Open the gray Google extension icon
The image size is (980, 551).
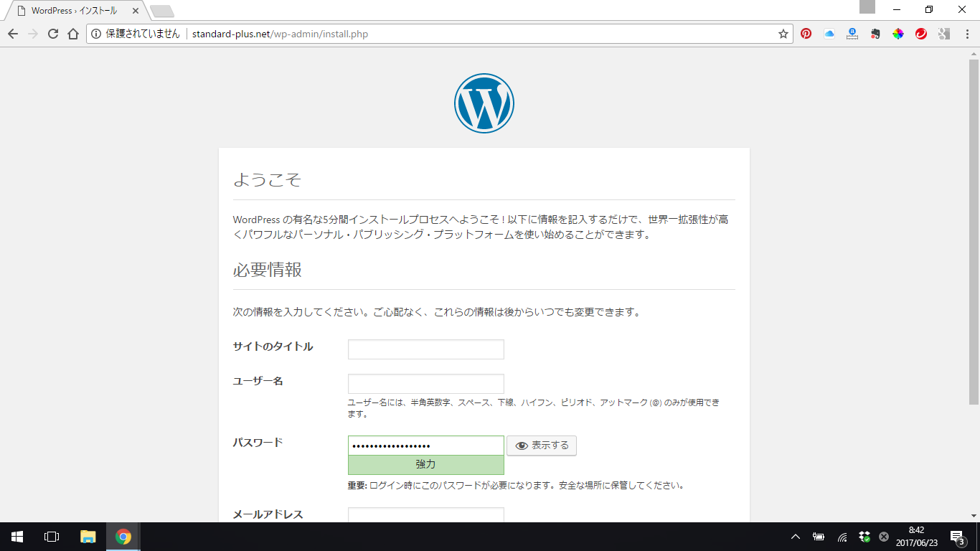pyautogui.click(x=944, y=34)
